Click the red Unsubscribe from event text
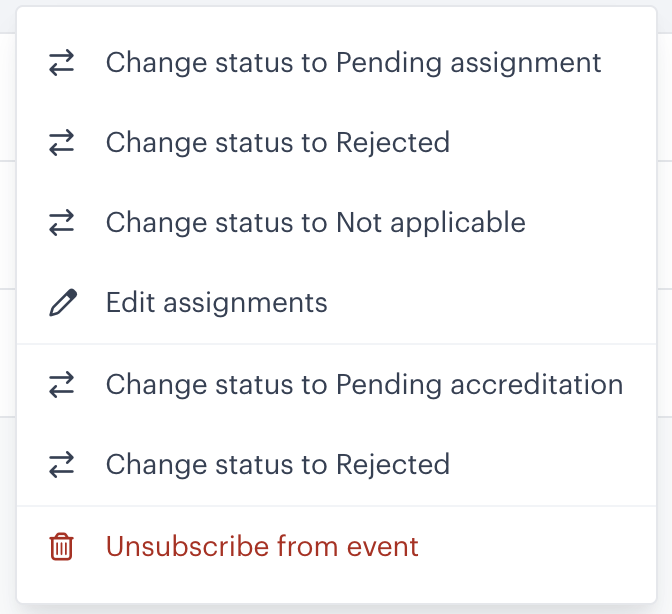 (x=262, y=546)
